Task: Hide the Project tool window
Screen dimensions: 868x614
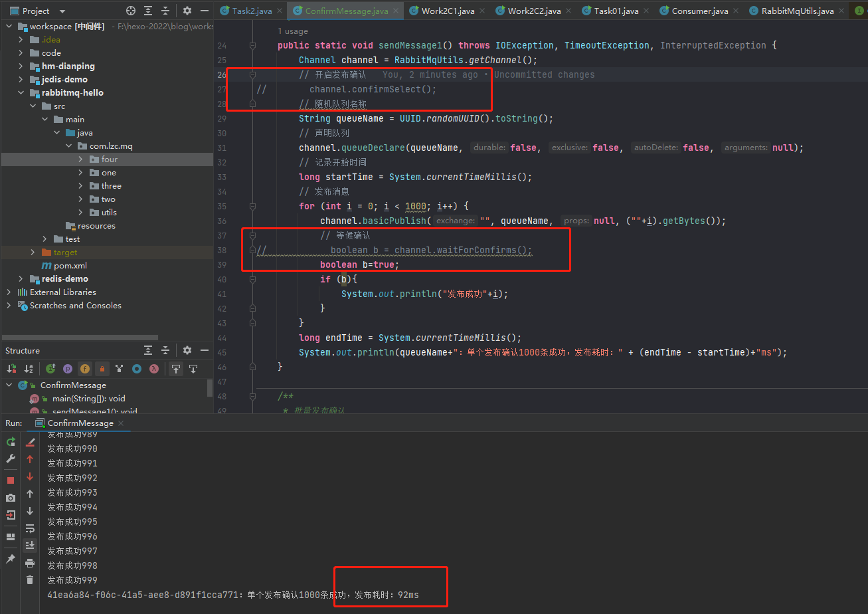Action: click(203, 11)
